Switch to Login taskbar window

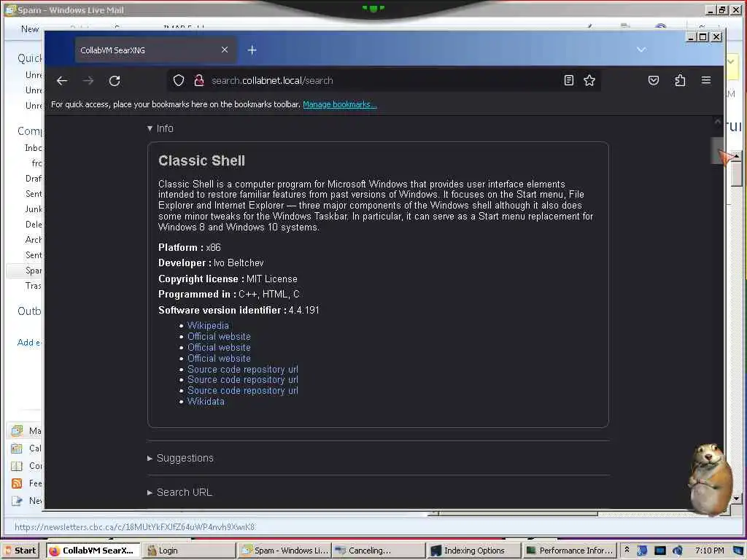pos(189,551)
